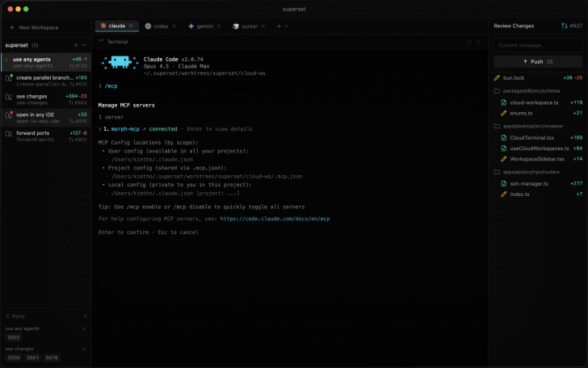Add a workspace to superset project
Image resolution: width=588 pixels, height=368 pixels.
pos(76,45)
